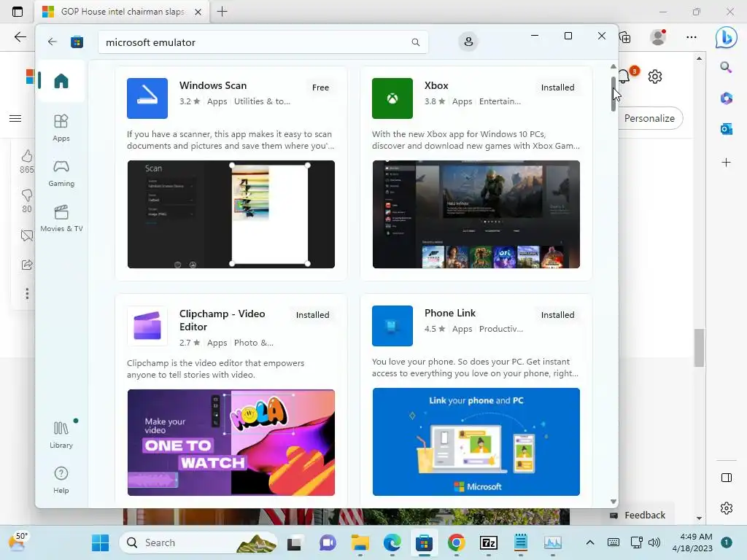Open Help in the Store sidebar
Screen dimensions: 747x560
61,480
